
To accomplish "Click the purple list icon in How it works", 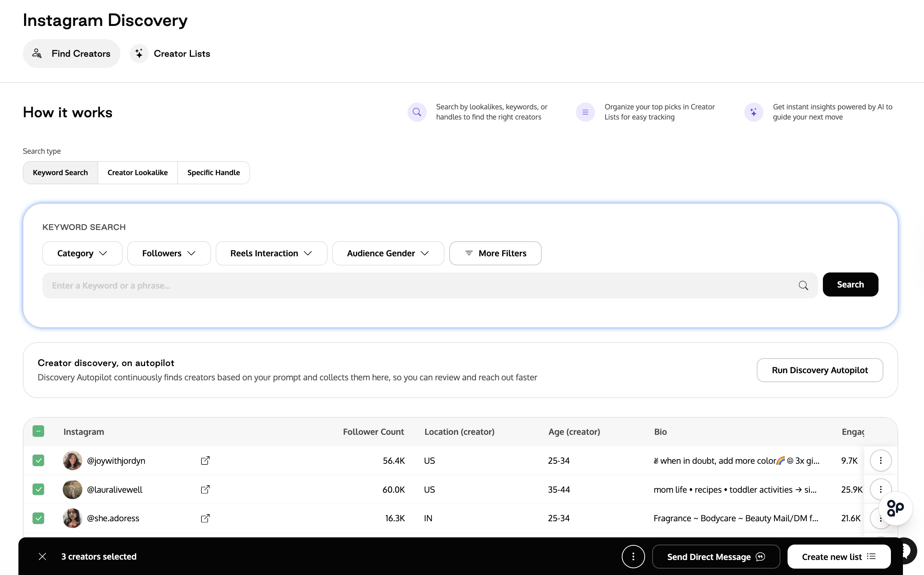I will [x=585, y=112].
